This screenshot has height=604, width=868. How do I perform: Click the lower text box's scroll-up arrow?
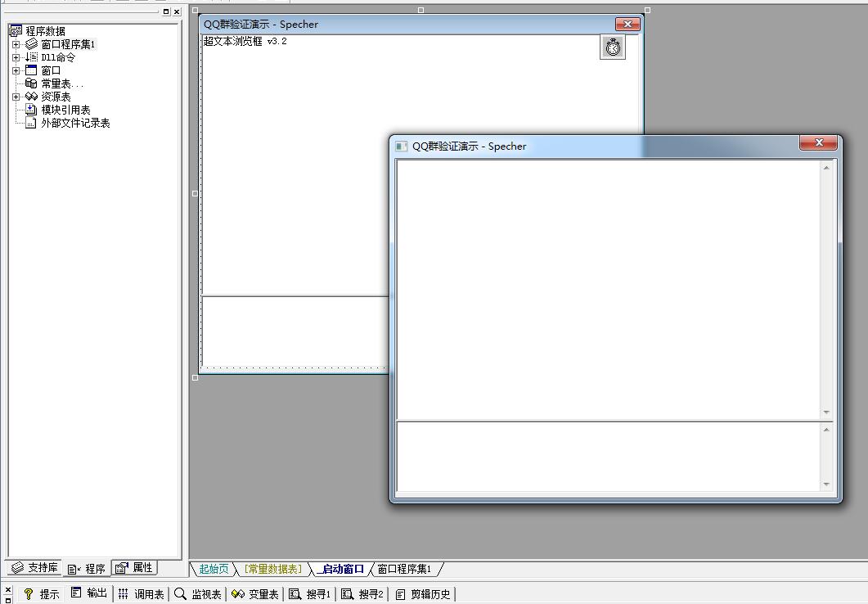coord(826,430)
